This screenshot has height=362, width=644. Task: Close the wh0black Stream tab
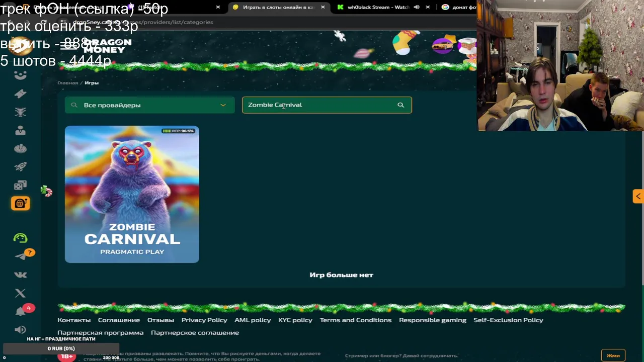(x=428, y=7)
